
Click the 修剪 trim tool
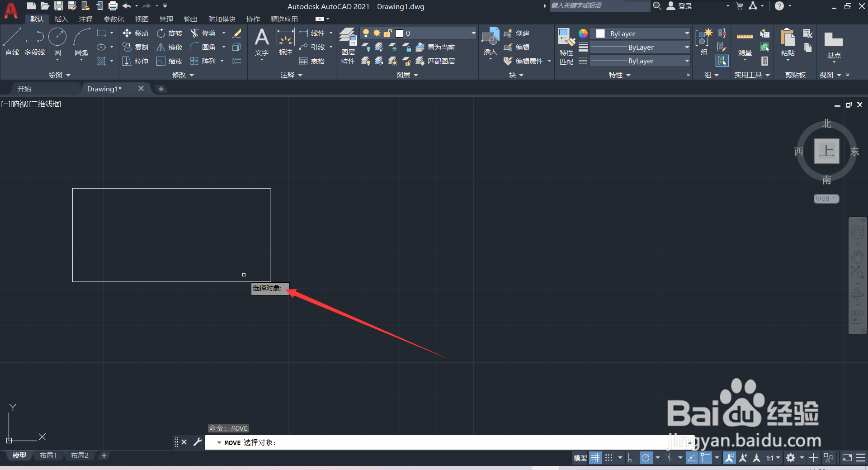(x=203, y=33)
